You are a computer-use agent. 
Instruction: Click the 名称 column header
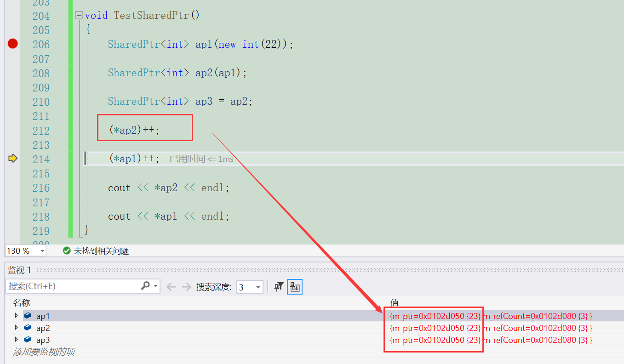(22, 303)
